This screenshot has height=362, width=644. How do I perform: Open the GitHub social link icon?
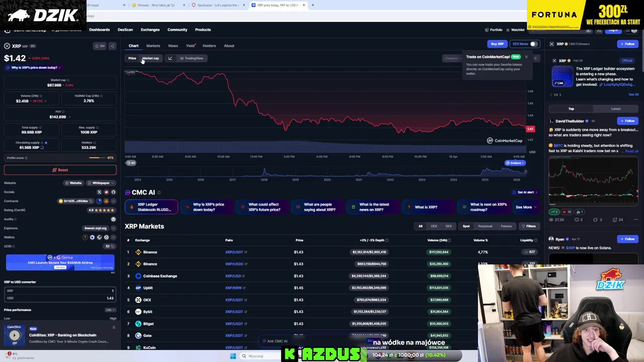pos(113,192)
